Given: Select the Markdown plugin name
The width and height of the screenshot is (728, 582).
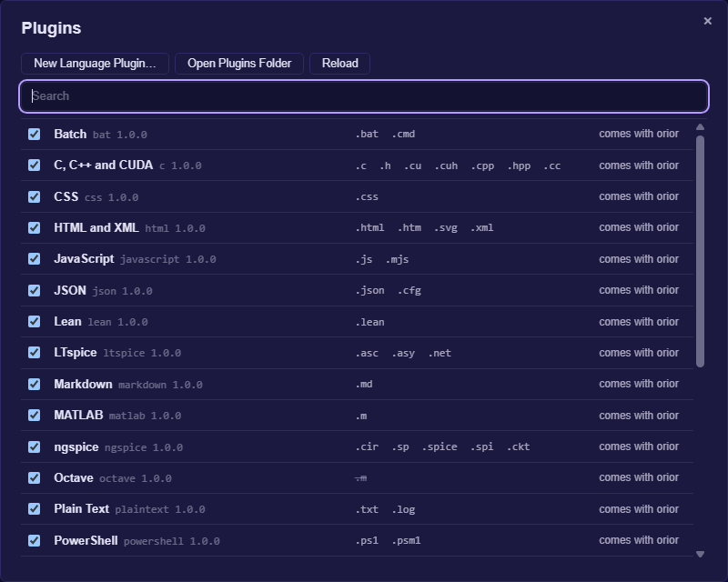Looking at the screenshot, I should click(83, 385).
